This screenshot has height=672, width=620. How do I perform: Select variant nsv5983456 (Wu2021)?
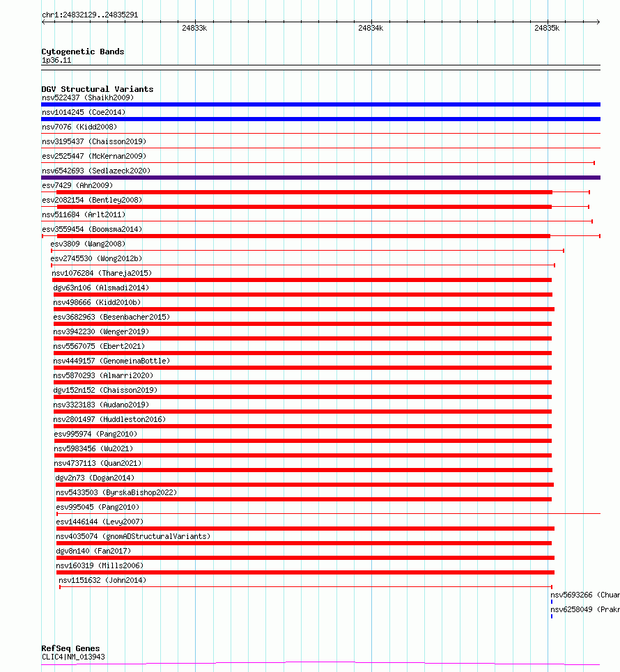(x=93, y=448)
